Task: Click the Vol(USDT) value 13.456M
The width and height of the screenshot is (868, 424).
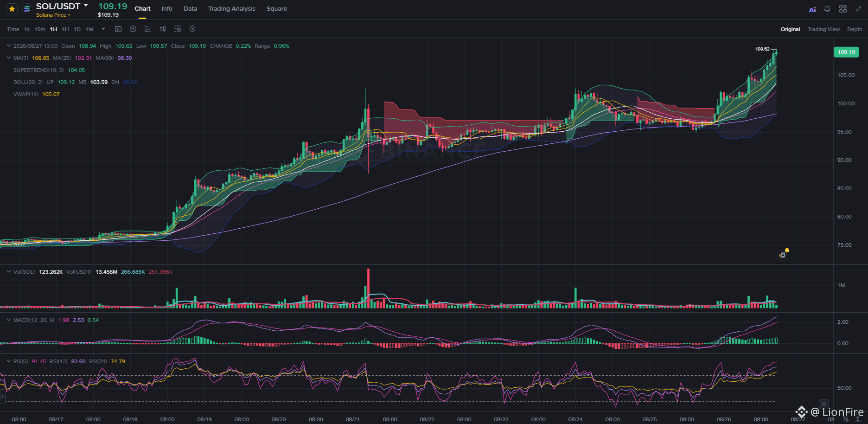Action: coord(106,272)
